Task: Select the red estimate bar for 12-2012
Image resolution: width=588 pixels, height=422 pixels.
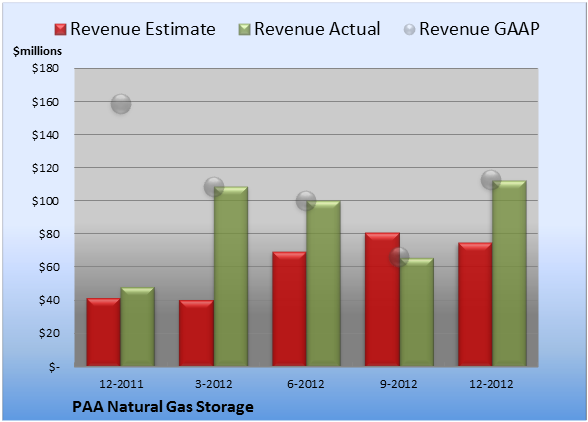Action: (475, 305)
